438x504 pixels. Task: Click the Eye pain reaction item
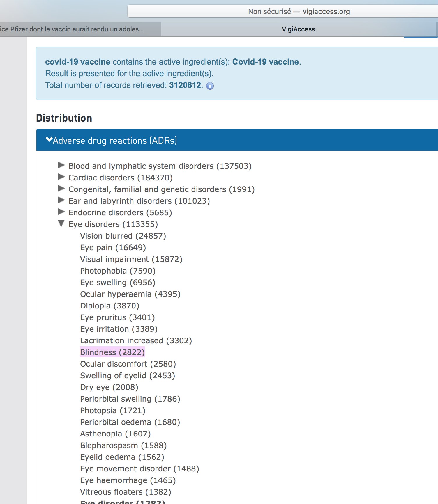click(113, 248)
